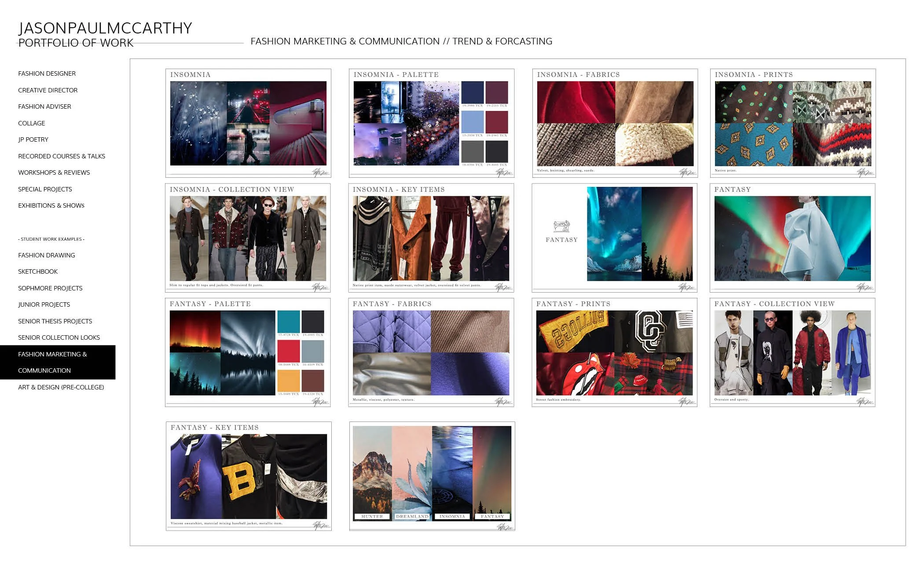924x561 pixels.
Task: Click 'Metallic, viscose, polyester, texture.' caption
Action: coord(383,400)
